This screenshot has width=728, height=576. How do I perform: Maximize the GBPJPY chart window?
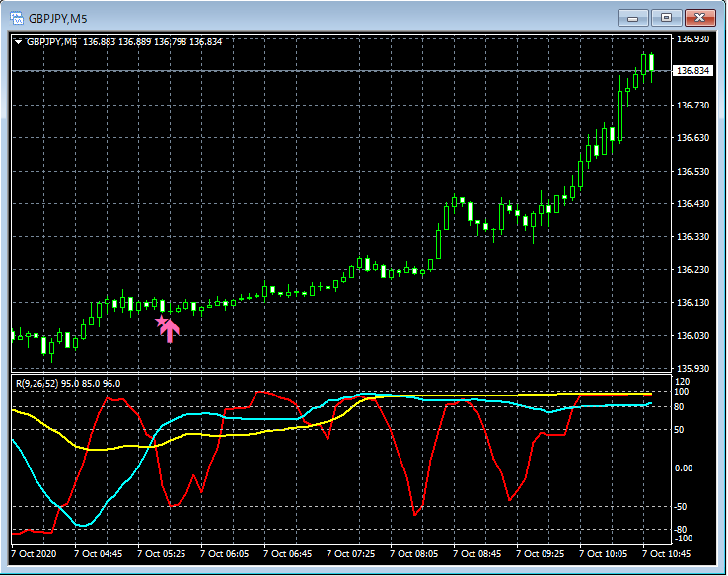(666, 18)
